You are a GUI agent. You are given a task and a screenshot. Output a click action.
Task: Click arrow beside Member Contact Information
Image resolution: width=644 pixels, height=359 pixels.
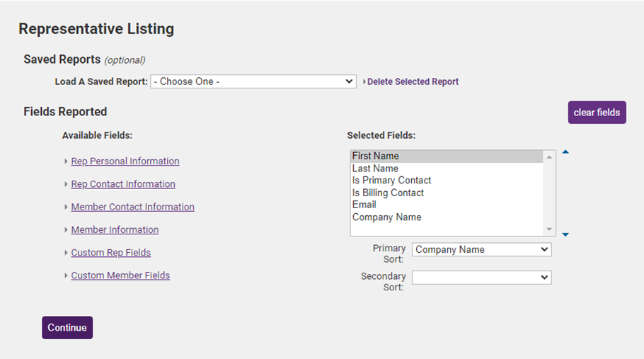[x=66, y=207]
